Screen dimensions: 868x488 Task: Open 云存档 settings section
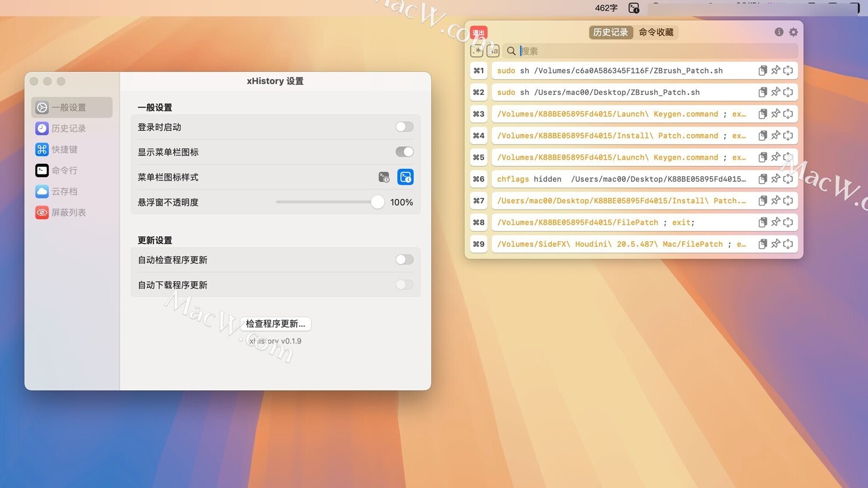coord(72,191)
